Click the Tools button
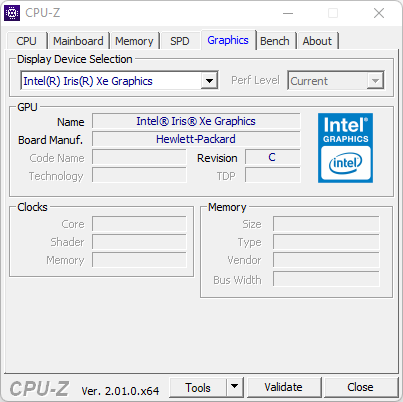This screenshot has width=403, height=402. [198, 387]
